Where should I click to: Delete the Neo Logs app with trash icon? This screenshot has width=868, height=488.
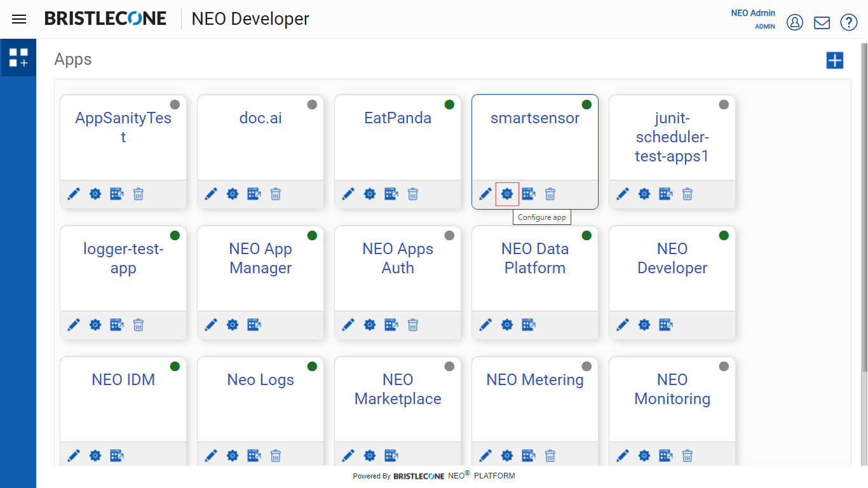276,456
